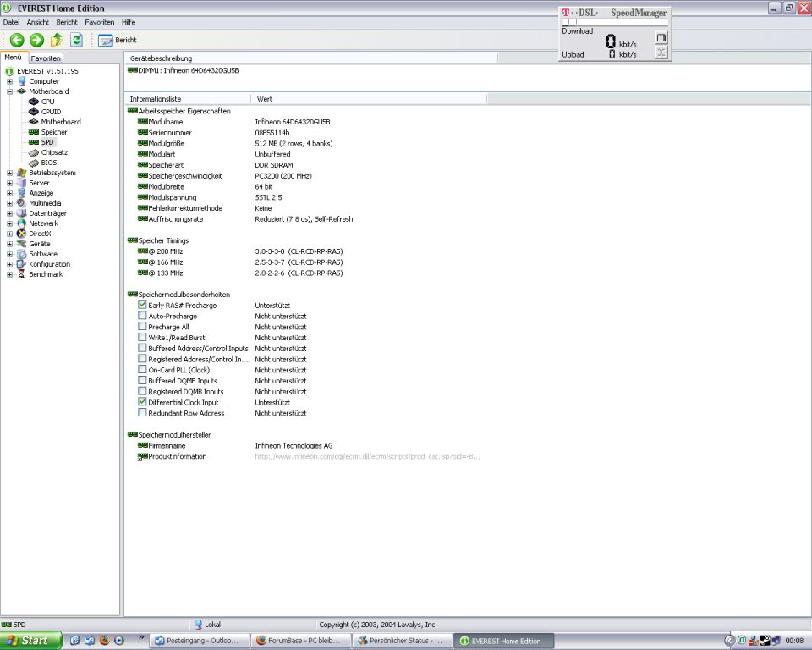This screenshot has height=650, width=812.
Task: Click the Multimedia icon in the tree
Action: [x=22, y=203]
